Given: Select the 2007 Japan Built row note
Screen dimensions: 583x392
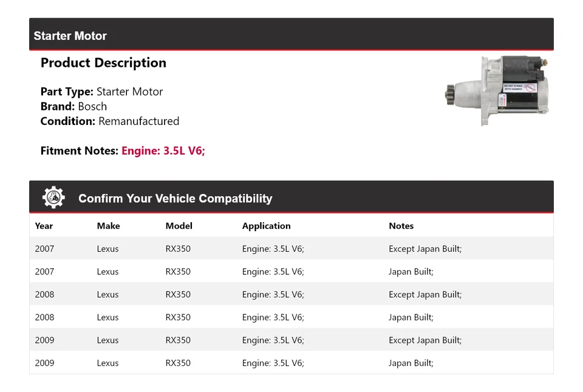Looking at the screenshot, I should [411, 272].
